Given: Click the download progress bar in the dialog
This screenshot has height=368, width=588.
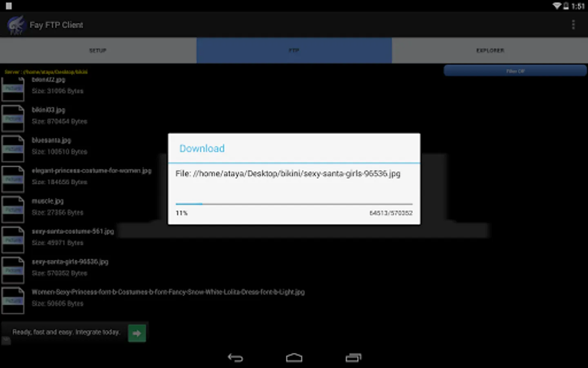Looking at the screenshot, I should [x=294, y=204].
